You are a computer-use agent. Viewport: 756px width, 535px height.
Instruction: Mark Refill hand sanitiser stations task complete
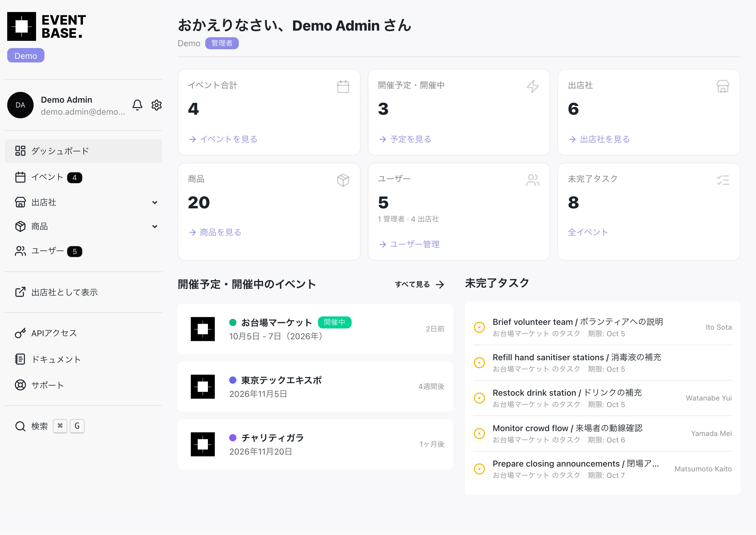(x=479, y=363)
